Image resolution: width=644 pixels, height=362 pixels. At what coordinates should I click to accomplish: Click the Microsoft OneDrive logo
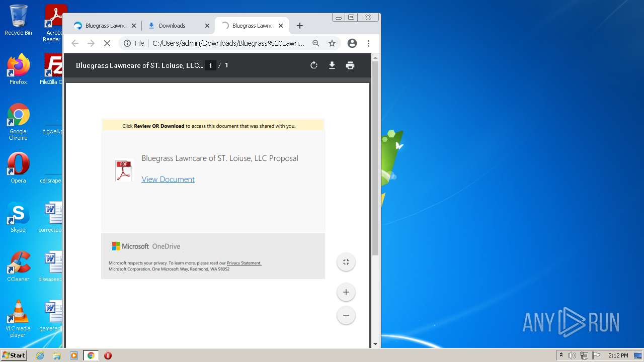click(146, 246)
